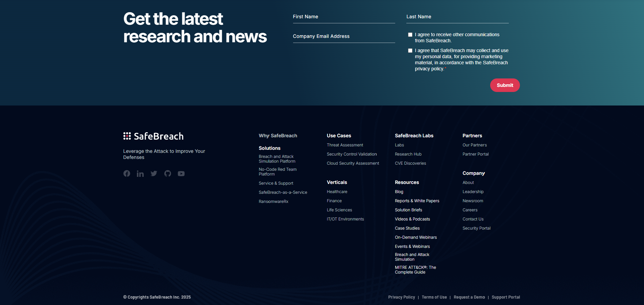The height and width of the screenshot is (305, 644).
Task: Open Videos & Podcasts link
Action: point(412,219)
